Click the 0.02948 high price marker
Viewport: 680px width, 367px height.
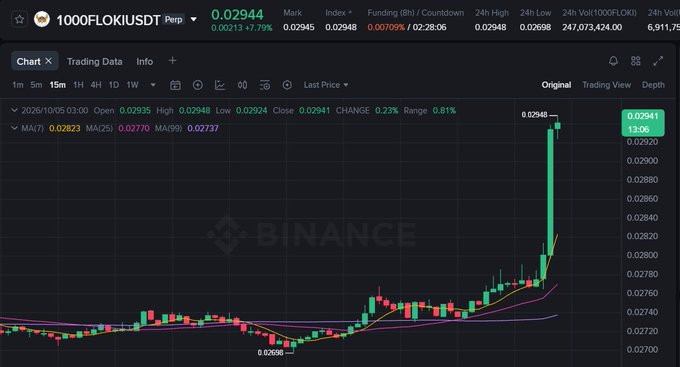point(534,115)
